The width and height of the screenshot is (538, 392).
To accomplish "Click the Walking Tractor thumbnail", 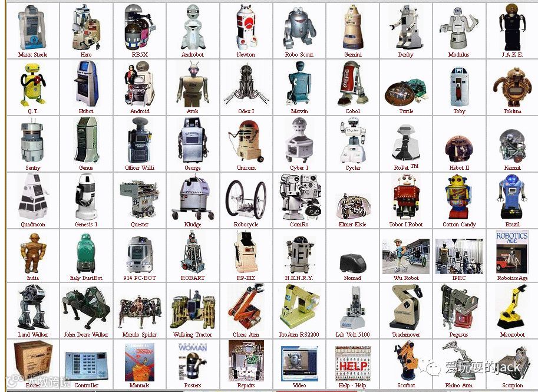I will pyautogui.click(x=193, y=309).
